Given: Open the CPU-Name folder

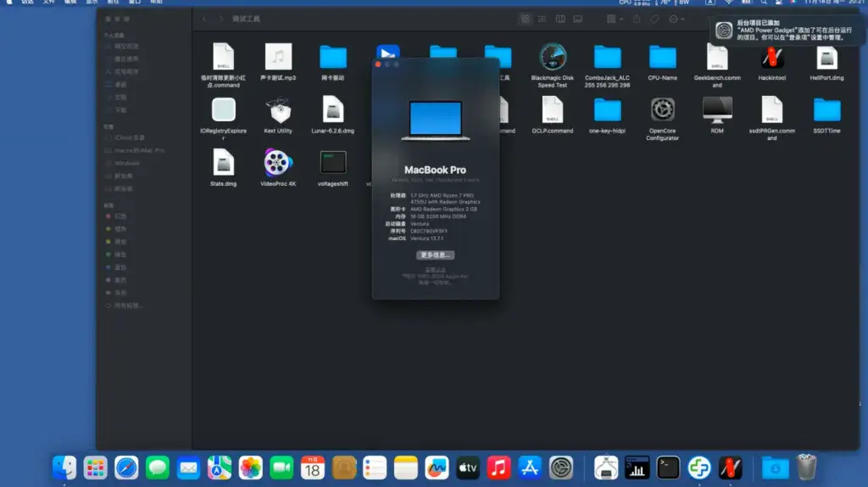Looking at the screenshot, I should [x=662, y=57].
